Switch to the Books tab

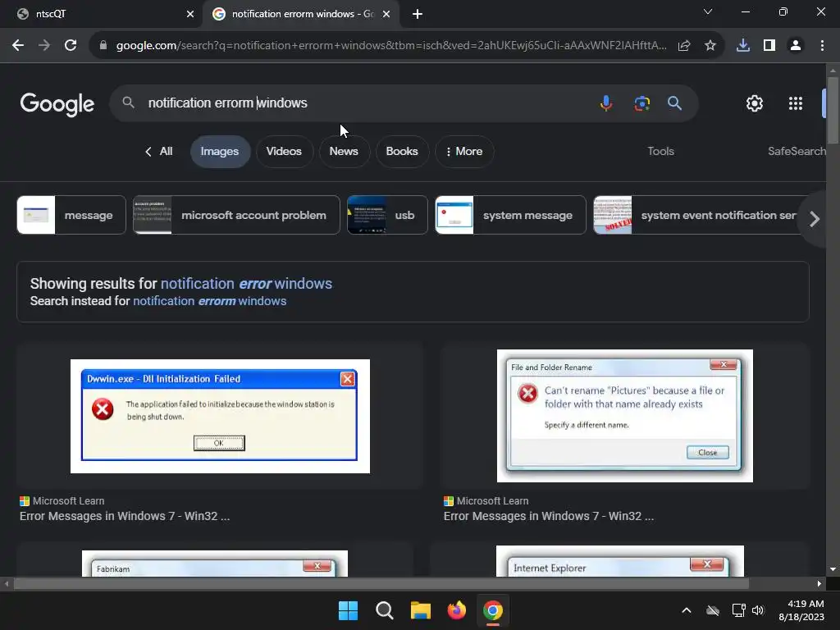pos(402,152)
